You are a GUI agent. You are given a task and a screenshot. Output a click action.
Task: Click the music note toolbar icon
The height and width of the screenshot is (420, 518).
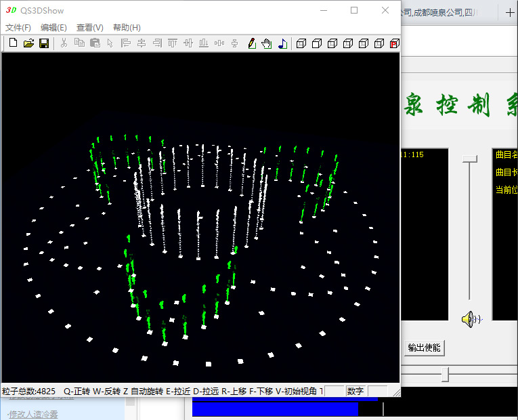coord(282,43)
